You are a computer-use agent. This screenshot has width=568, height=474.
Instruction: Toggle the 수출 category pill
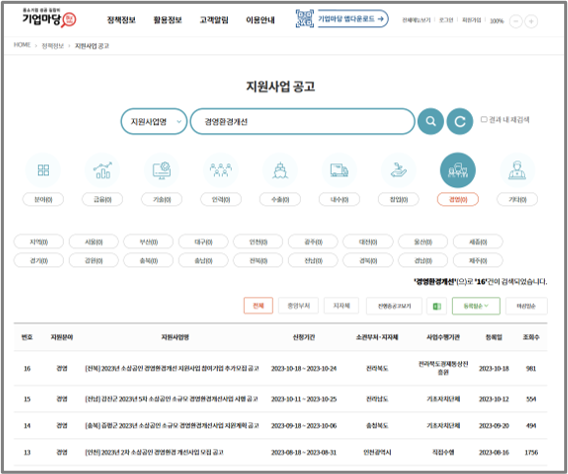280,200
